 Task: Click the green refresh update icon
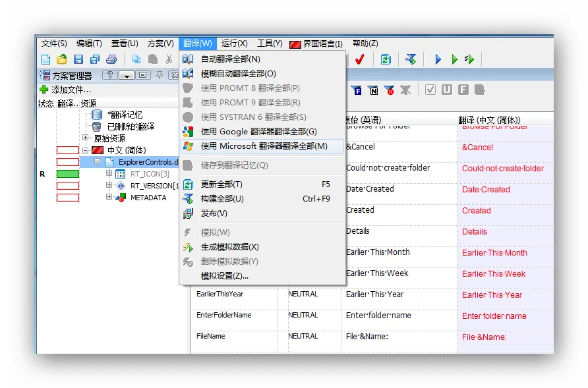click(x=386, y=59)
